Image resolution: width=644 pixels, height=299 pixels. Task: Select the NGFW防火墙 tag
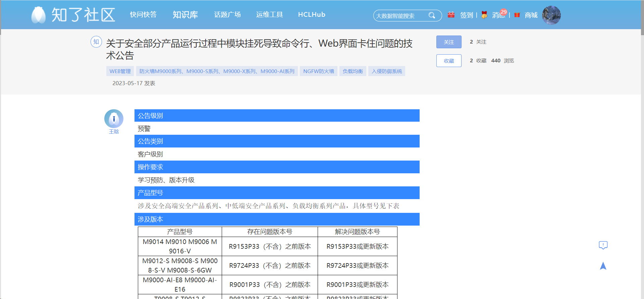click(x=319, y=71)
